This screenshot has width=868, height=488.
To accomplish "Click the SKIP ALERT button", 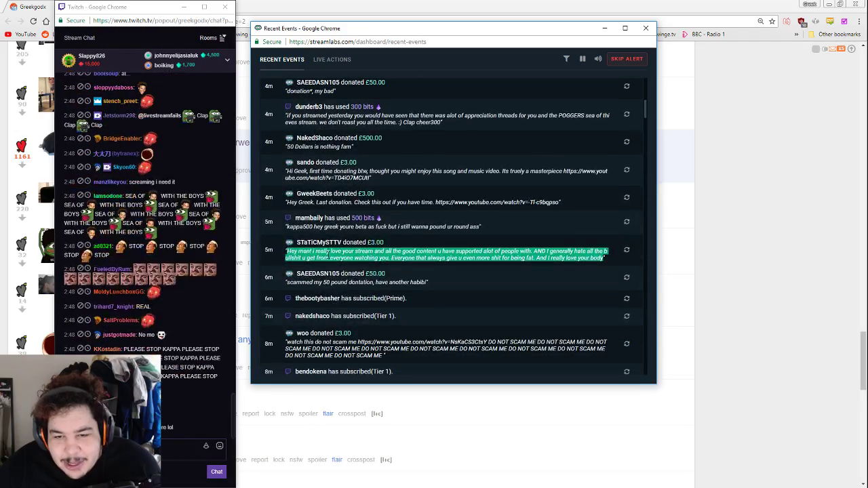I will tap(627, 59).
